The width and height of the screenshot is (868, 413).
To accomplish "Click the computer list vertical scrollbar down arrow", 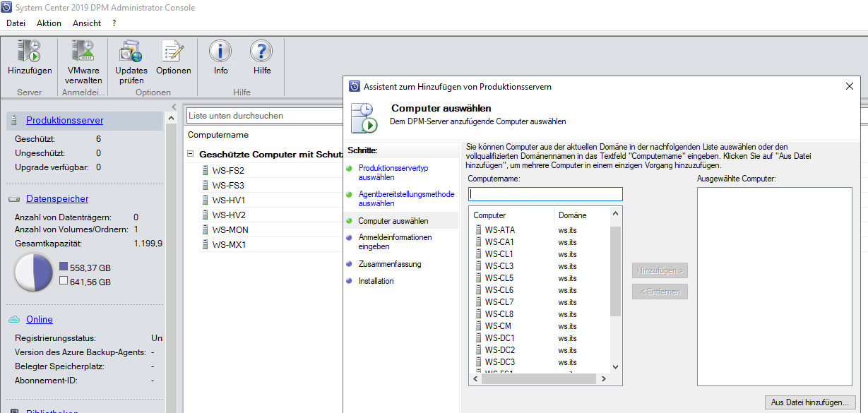I will point(615,367).
